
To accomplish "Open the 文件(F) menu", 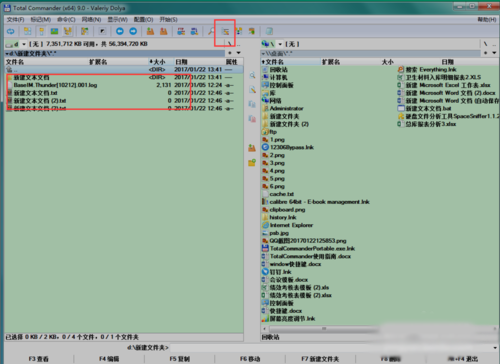I will pos(15,20).
